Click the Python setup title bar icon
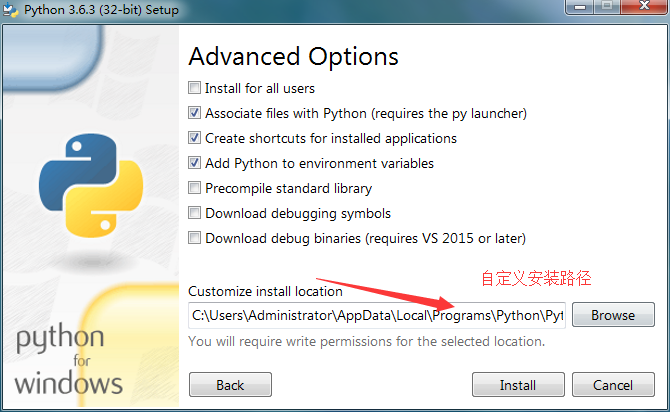 (10, 9)
